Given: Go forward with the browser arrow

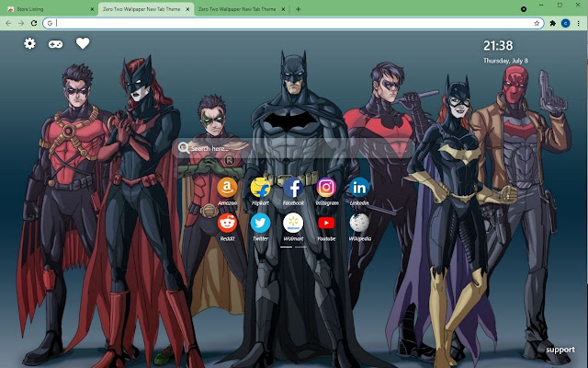Looking at the screenshot, I should [x=21, y=23].
